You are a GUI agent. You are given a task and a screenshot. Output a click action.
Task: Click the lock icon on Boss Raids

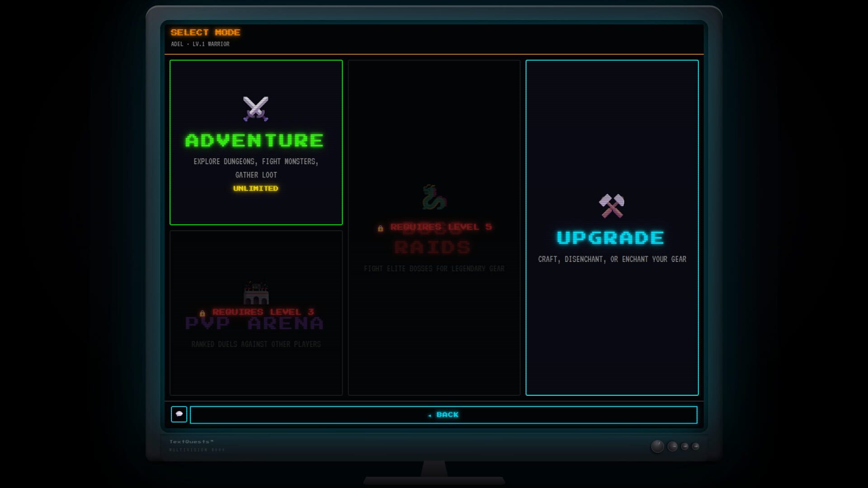tap(379, 227)
